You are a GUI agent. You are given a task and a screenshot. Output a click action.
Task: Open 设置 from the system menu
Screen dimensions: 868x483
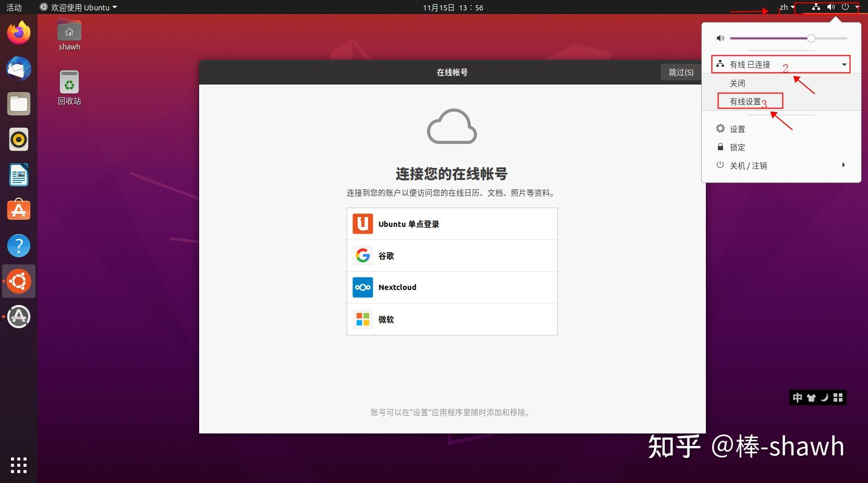pos(738,129)
